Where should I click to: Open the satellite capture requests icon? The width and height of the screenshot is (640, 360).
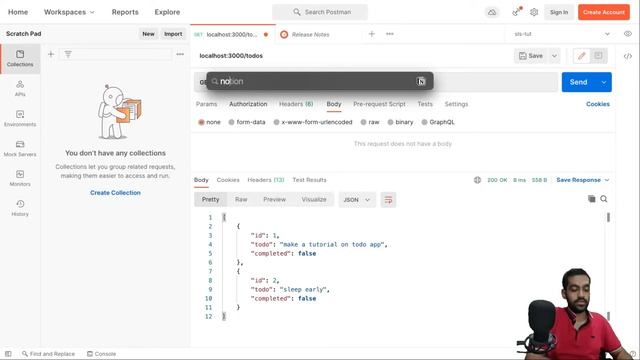(x=517, y=12)
